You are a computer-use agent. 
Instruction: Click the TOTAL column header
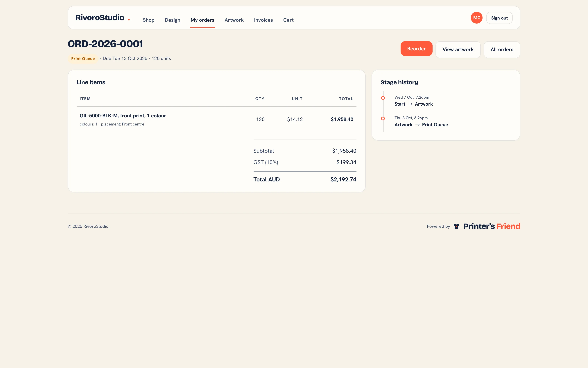point(346,99)
